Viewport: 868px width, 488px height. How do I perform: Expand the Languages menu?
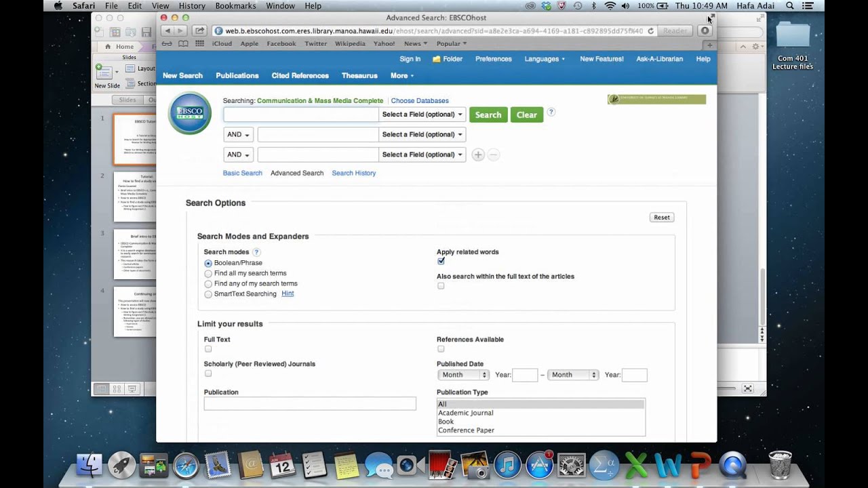[545, 59]
